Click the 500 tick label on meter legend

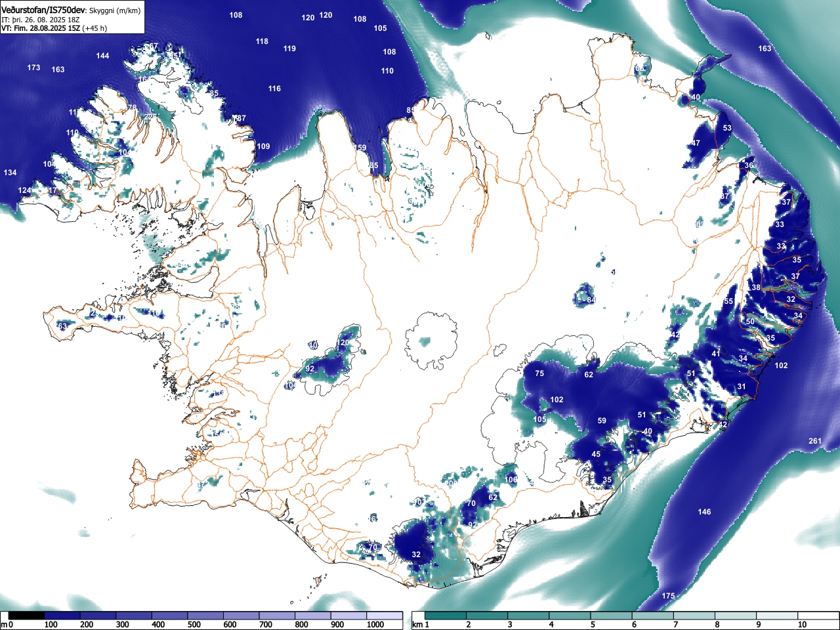pos(194,625)
